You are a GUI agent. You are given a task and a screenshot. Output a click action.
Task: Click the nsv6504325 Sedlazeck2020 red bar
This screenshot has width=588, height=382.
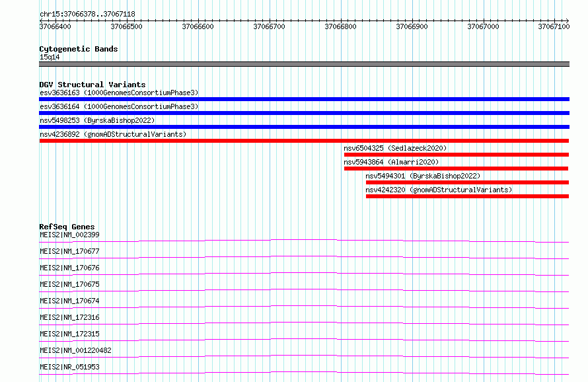[x=457, y=155]
